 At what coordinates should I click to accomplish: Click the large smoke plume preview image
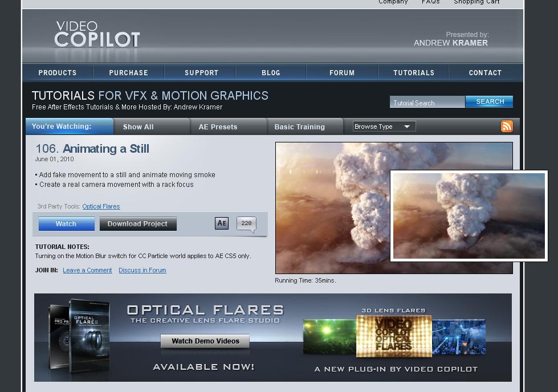point(333,208)
